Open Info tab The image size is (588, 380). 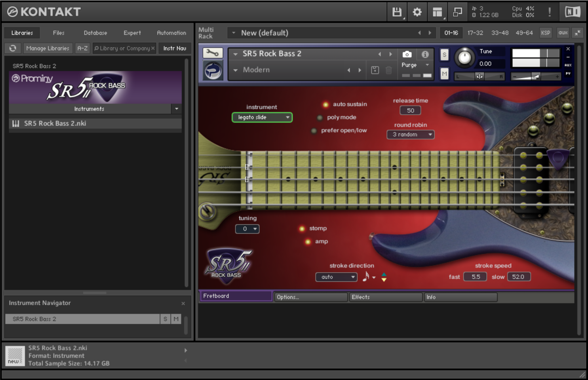pos(461,297)
